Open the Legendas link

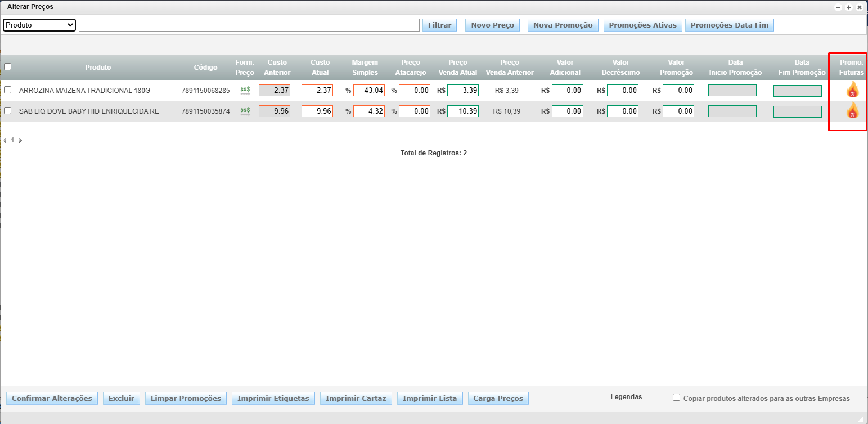click(626, 397)
